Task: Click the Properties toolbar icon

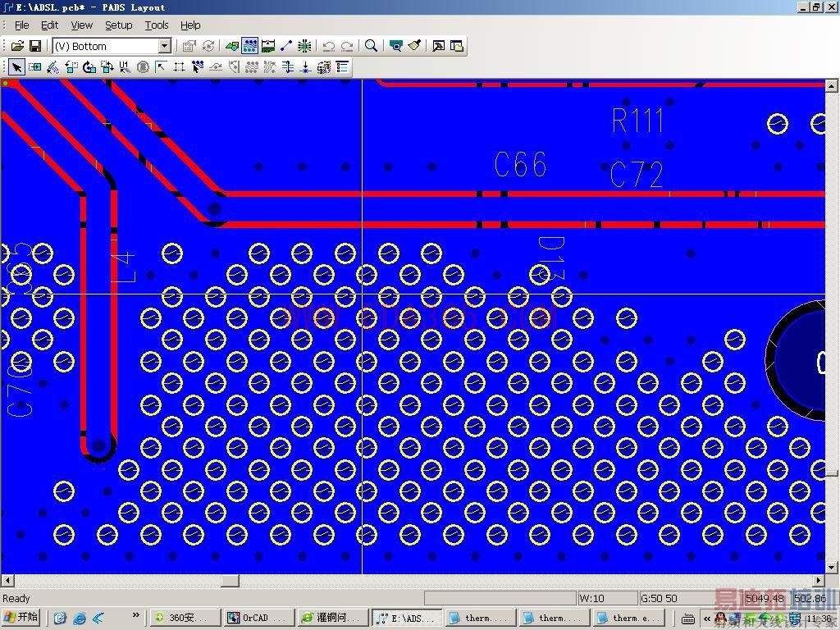Action: coord(189,46)
